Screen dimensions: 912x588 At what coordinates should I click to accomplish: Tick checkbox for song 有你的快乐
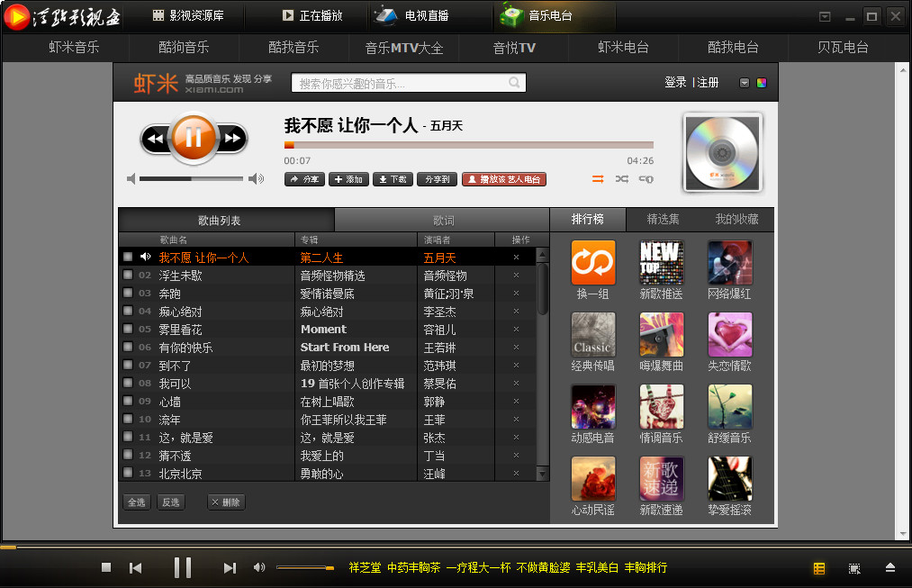tap(128, 347)
